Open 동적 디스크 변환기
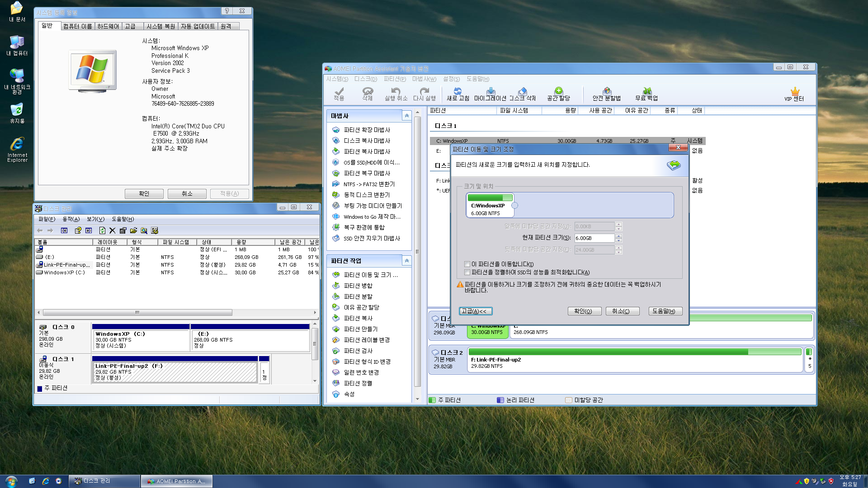 click(x=367, y=195)
